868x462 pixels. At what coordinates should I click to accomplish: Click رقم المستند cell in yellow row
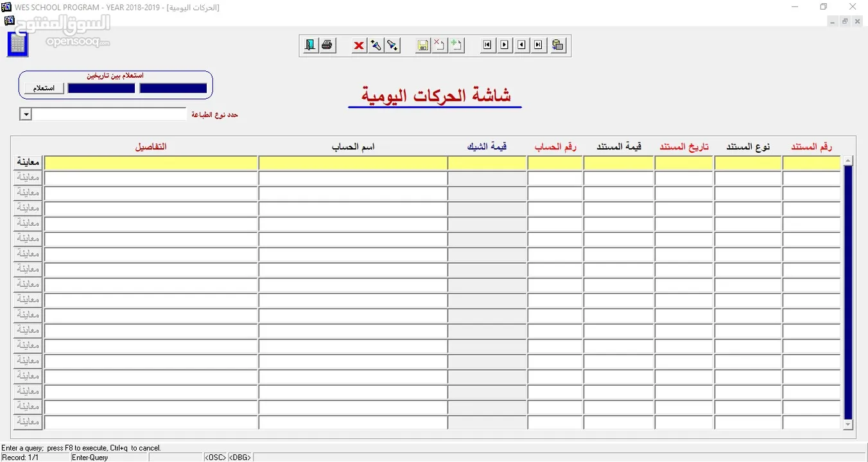tap(812, 163)
